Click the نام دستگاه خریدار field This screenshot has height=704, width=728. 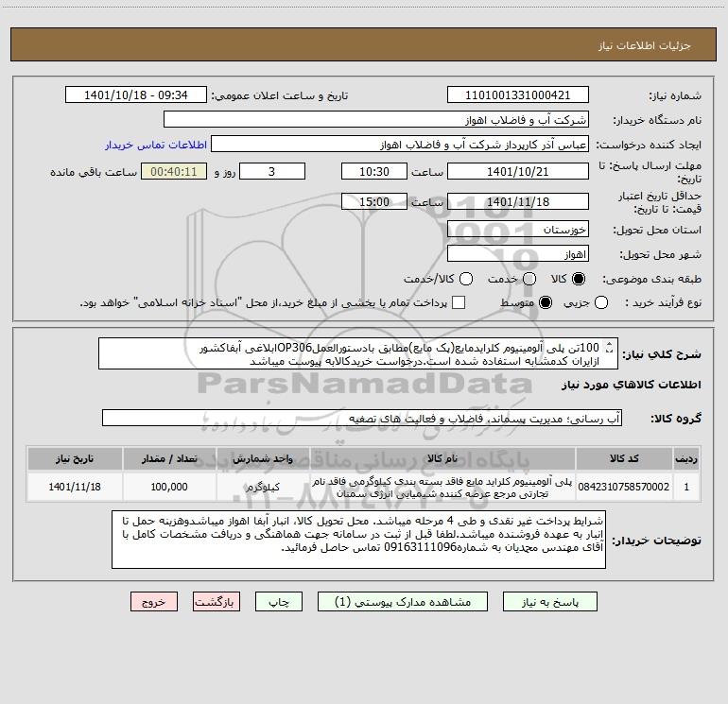[376, 119]
